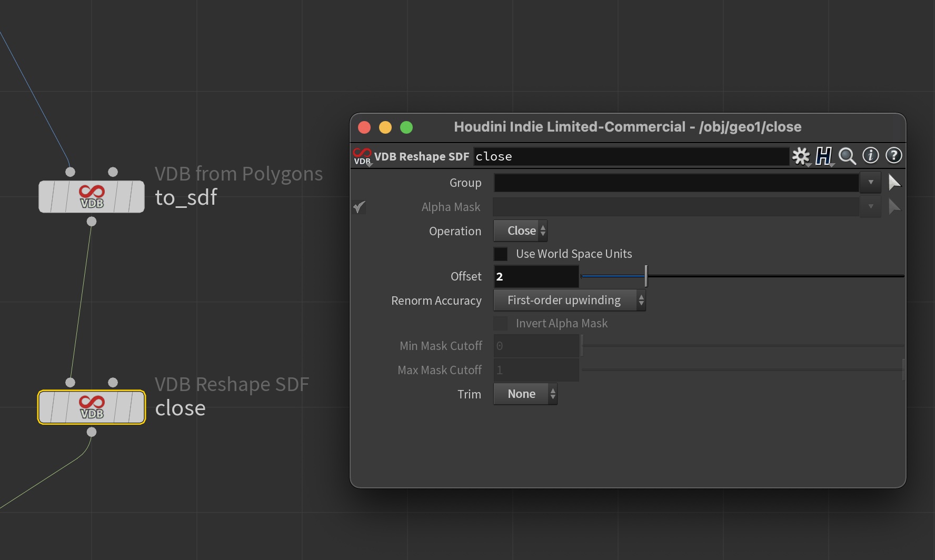935x560 pixels.
Task: Open the Operation dropdown set to Close
Action: [520, 231]
